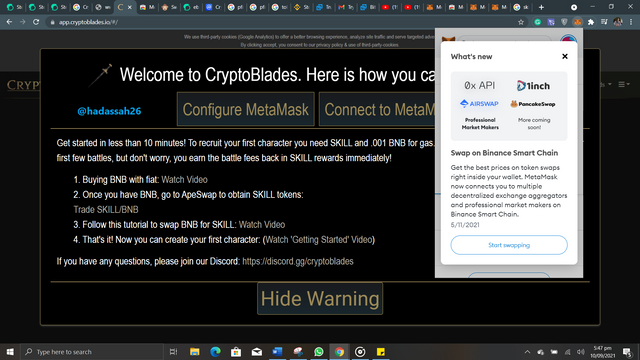640x360 pixels.
Task: Open the Trade SKILL/BNB link
Action: (106, 210)
